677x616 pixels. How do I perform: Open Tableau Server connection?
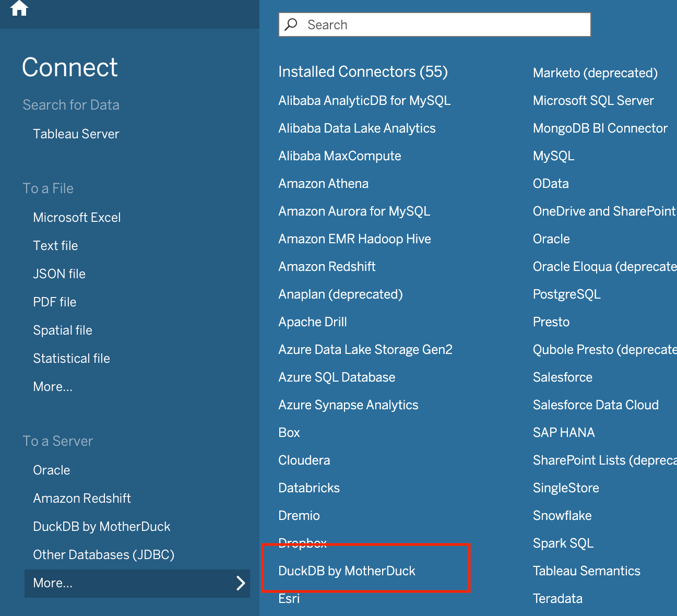pos(76,134)
